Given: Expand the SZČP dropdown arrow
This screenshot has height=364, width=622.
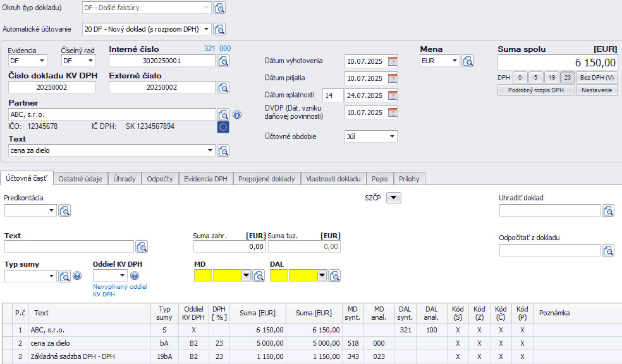Looking at the screenshot, I should pos(393,198).
